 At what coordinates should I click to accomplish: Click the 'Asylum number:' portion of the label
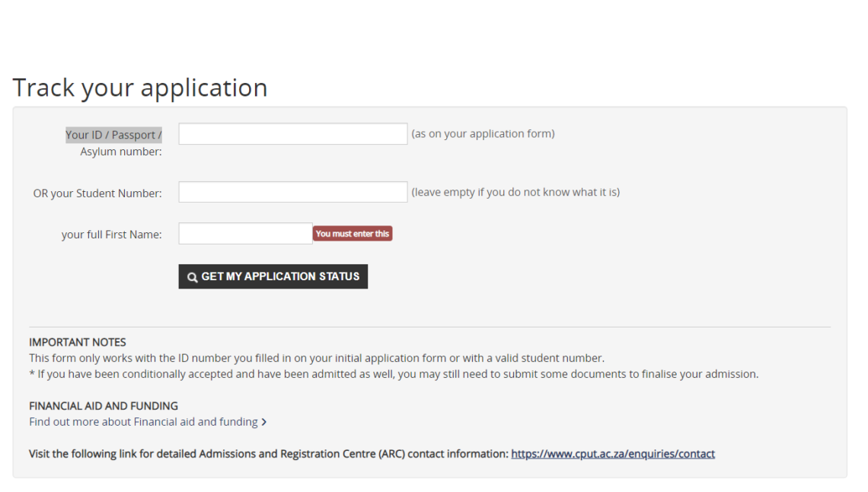119,150
